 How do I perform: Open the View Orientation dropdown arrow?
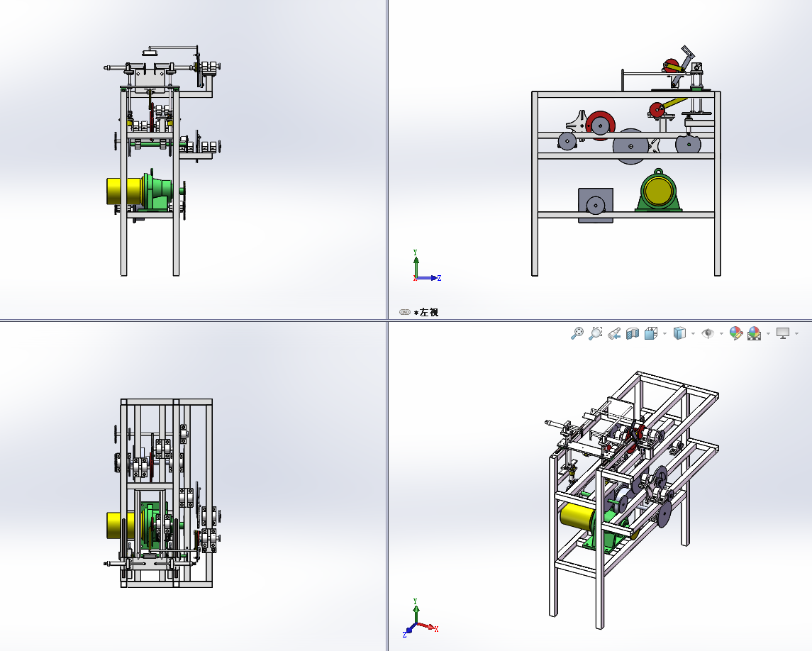click(x=665, y=333)
